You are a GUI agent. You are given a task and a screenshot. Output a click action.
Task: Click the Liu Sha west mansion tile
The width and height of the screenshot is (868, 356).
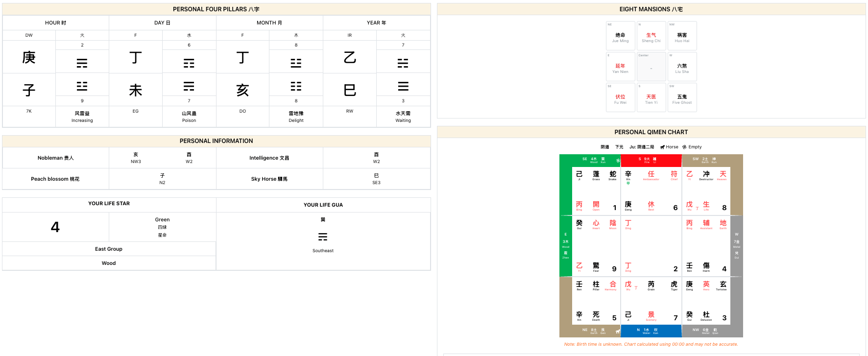coord(682,67)
